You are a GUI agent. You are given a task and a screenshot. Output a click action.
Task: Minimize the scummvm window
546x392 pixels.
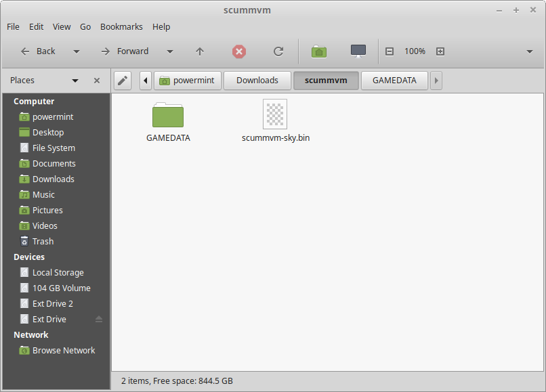pyautogui.click(x=499, y=10)
